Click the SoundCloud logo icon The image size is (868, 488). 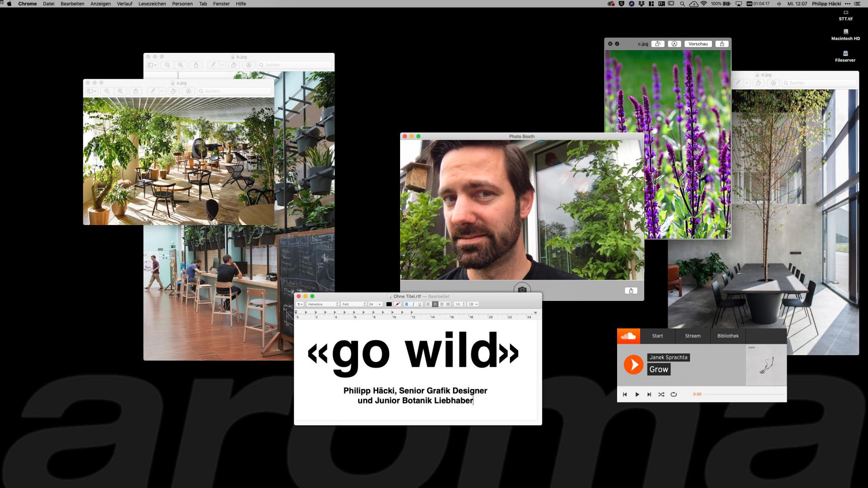628,336
